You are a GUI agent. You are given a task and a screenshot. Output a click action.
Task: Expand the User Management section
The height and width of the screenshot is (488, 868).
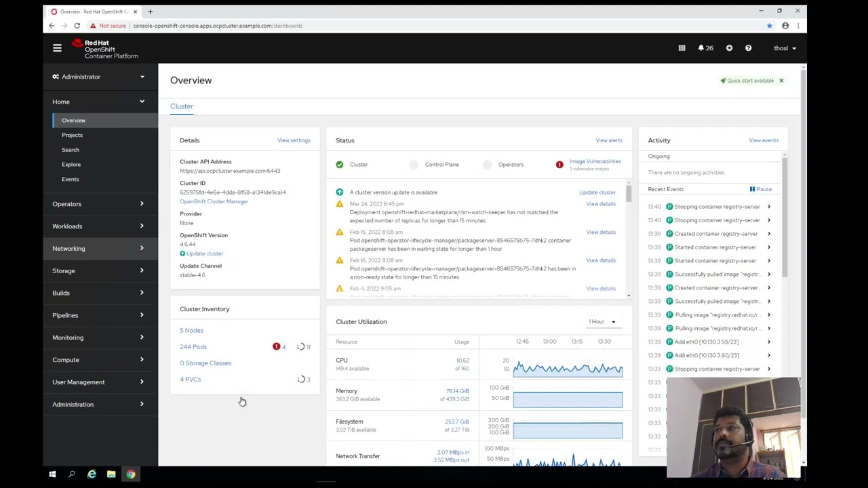99,382
